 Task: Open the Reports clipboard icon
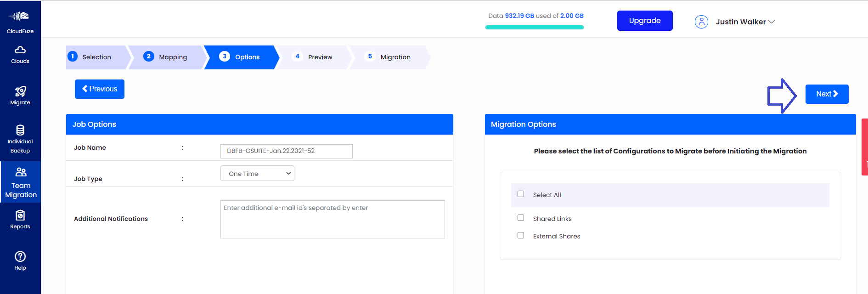pos(20,215)
